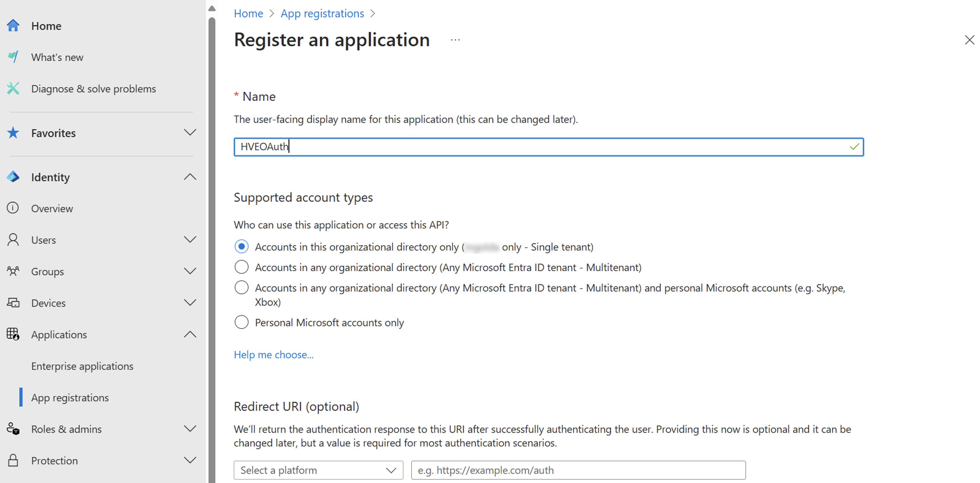This screenshot has height=483, width=980.
Task: Click the green checkmark in Name field
Action: tap(854, 147)
